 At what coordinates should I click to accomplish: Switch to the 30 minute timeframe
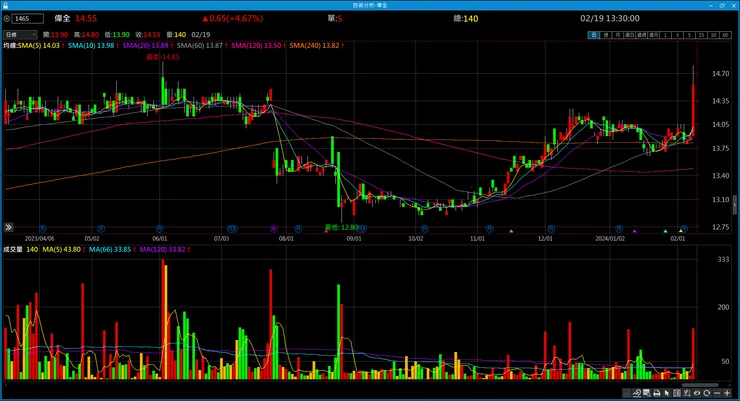click(713, 35)
